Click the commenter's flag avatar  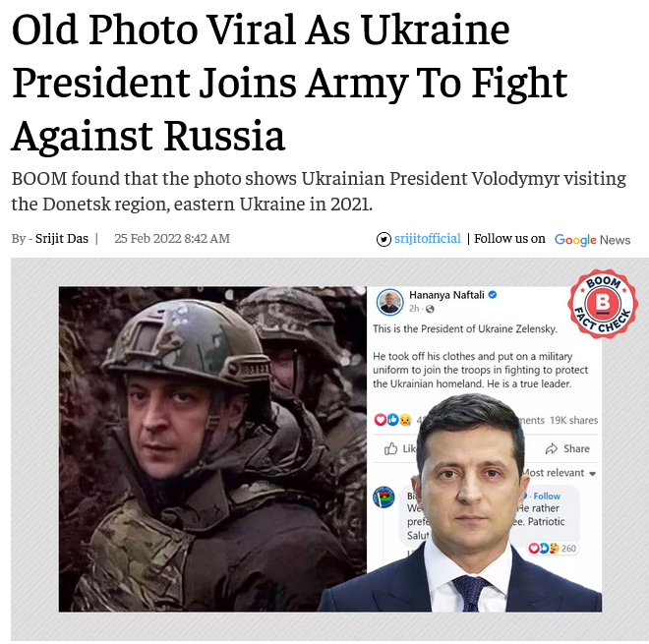pyautogui.click(x=383, y=498)
